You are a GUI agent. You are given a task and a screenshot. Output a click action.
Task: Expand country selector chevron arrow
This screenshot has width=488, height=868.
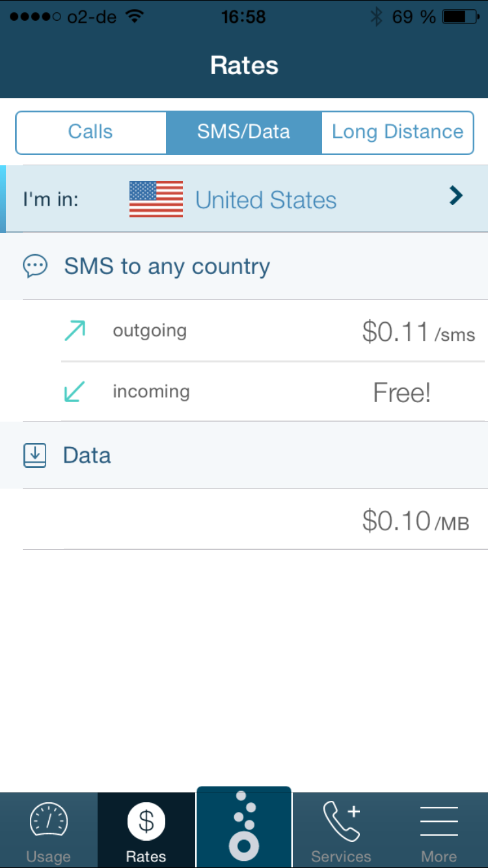tap(456, 195)
